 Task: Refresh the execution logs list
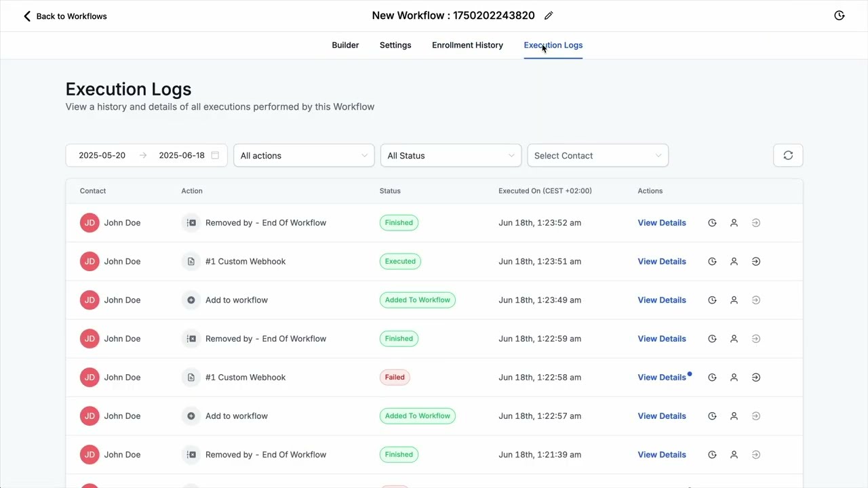pyautogui.click(x=788, y=155)
